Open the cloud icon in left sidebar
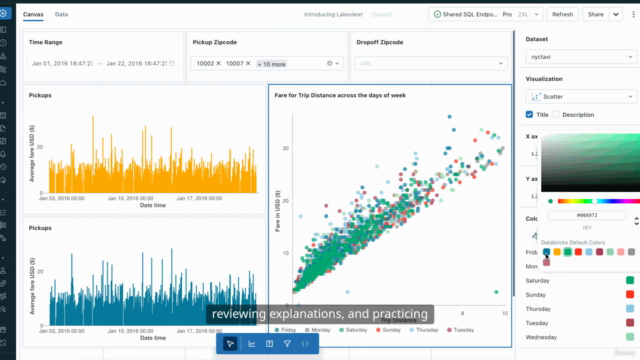Image resolution: width=640 pixels, height=360 pixels. pos(3,83)
